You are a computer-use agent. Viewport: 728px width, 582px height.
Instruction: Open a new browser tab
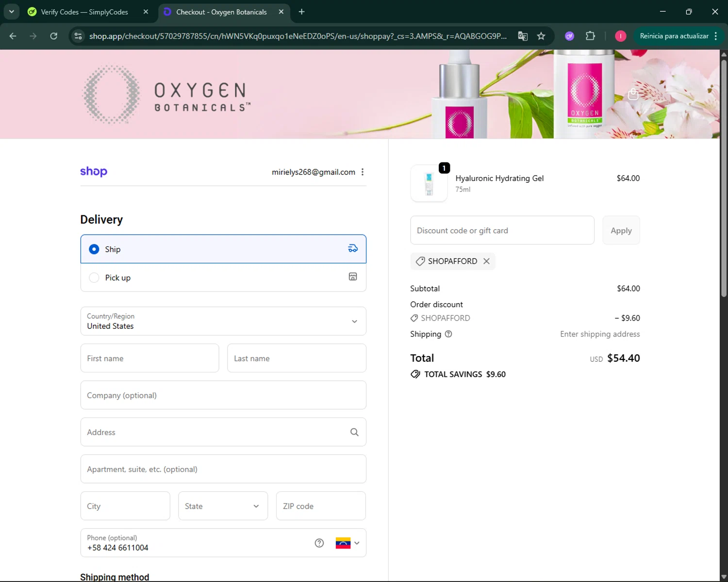point(301,12)
